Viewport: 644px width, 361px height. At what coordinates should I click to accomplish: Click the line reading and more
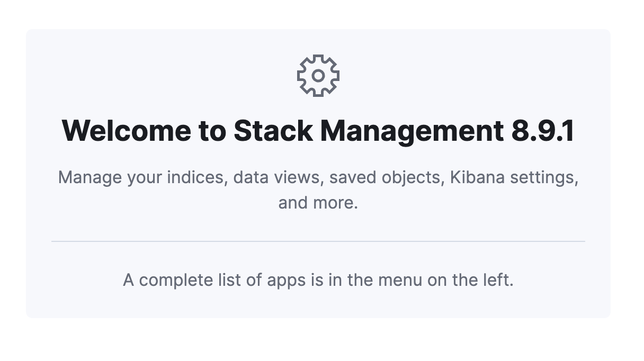coord(318,202)
